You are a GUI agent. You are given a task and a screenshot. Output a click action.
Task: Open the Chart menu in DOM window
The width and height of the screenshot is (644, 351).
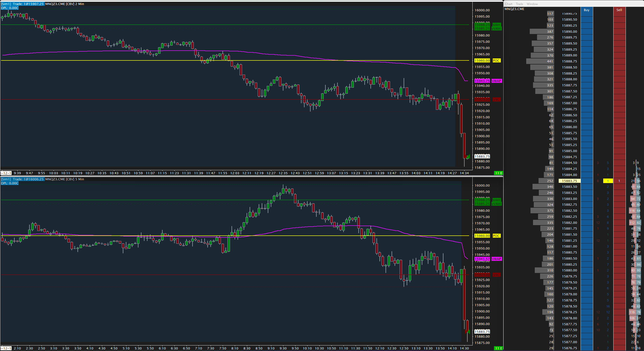pos(509,4)
